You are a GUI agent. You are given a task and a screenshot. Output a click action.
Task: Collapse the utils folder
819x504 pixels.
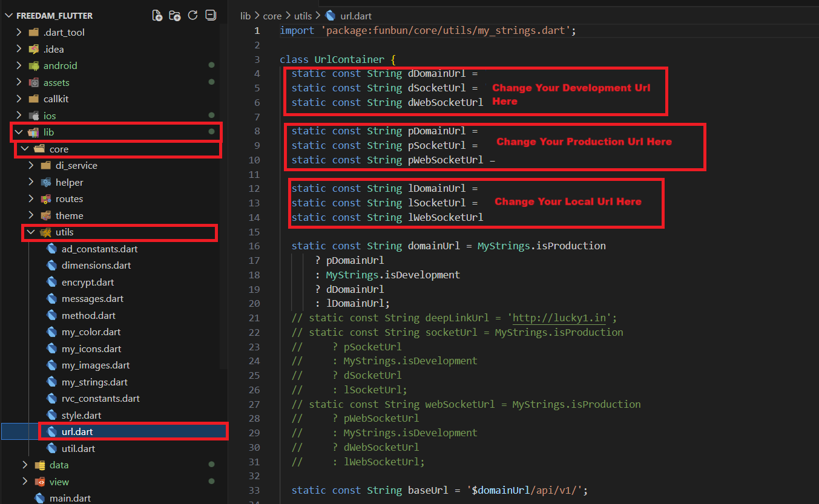point(31,232)
